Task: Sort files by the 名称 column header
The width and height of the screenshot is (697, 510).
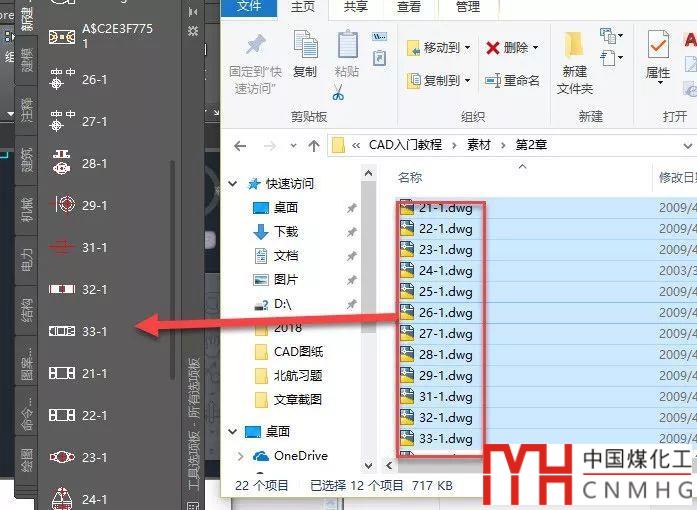Action: [410, 177]
